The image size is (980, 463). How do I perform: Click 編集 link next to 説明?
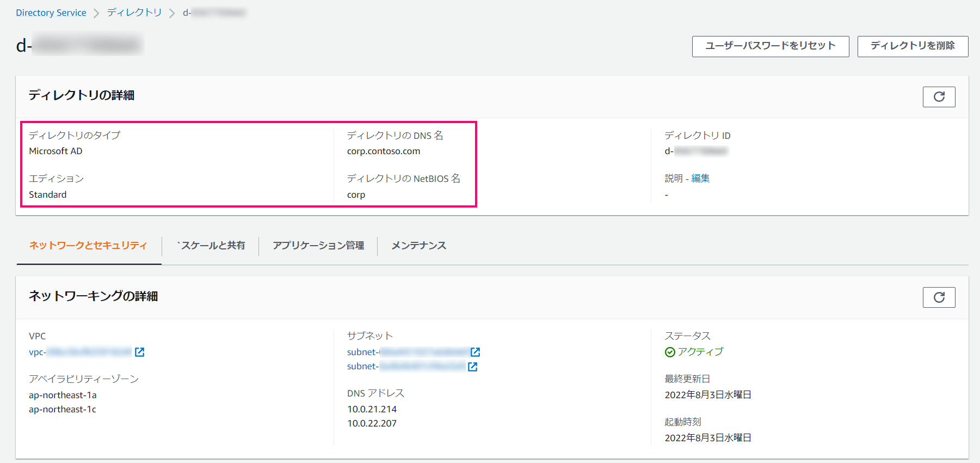tap(700, 179)
